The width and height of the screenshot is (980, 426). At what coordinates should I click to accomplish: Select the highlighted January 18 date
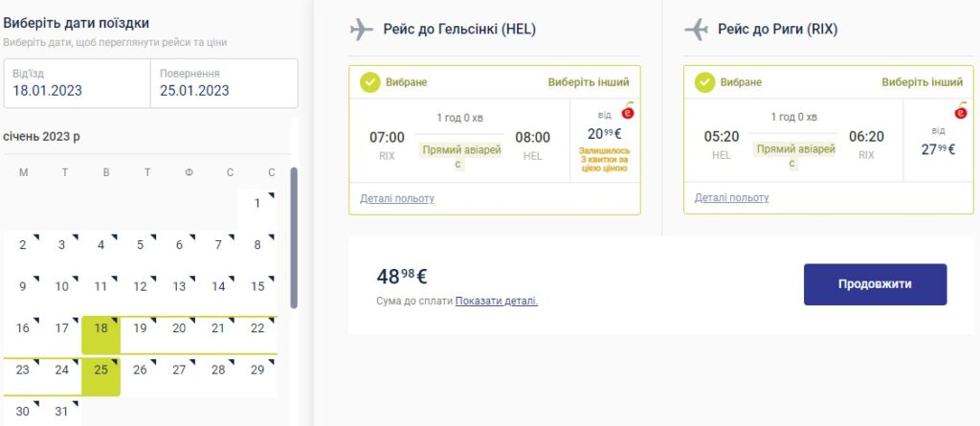click(100, 328)
